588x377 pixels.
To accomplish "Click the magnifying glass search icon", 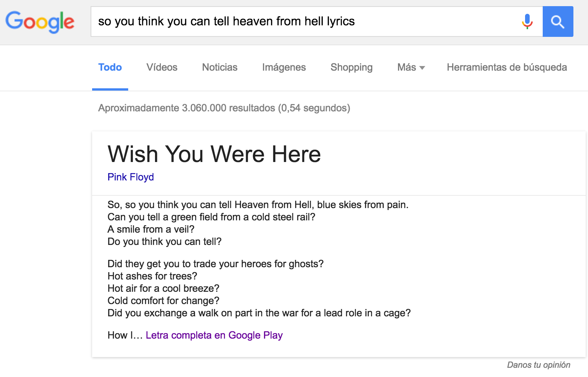I will tap(558, 21).
